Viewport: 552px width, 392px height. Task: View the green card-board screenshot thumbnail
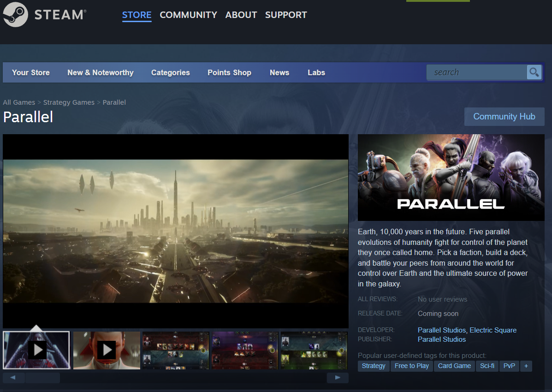coord(314,350)
